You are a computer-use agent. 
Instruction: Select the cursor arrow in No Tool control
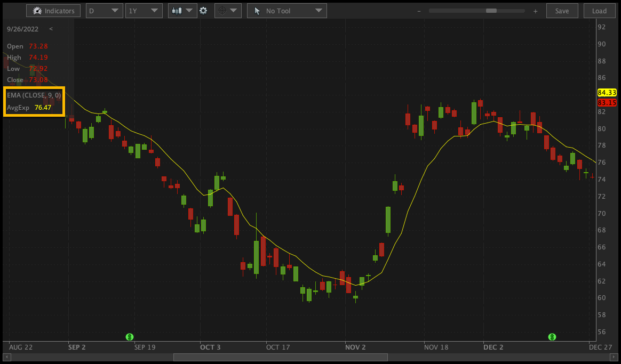click(x=257, y=10)
